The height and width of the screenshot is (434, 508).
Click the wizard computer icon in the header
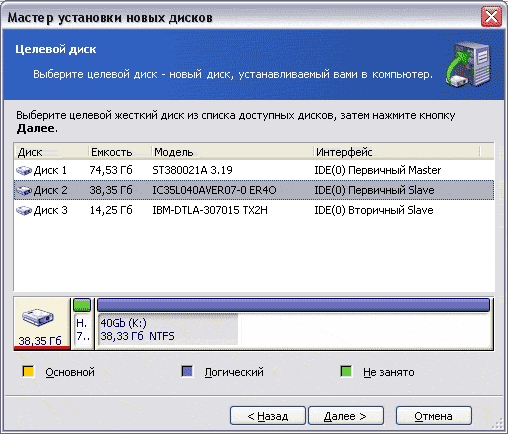(x=469, y=64)
